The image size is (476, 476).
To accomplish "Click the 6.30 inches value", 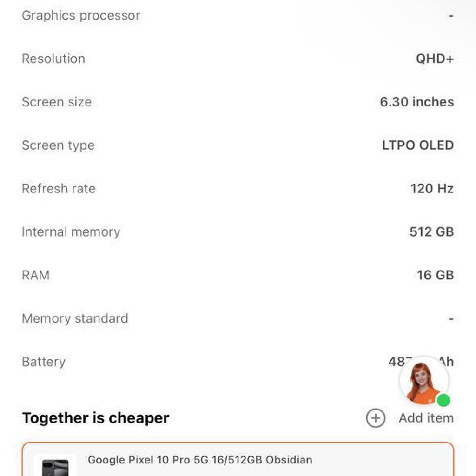I will [x=417, y=102].
